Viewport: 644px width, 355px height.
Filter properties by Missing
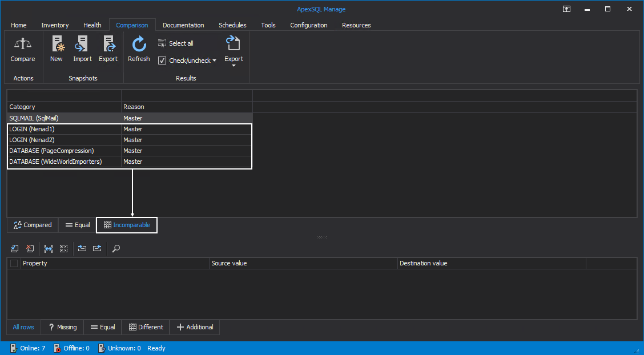(x=62, y=327)
